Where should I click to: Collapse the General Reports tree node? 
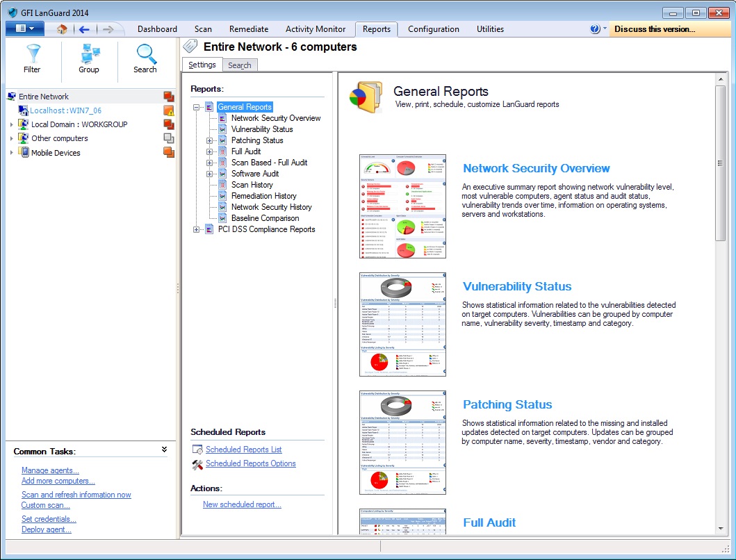pyautogui.click(x=196, y=108)
